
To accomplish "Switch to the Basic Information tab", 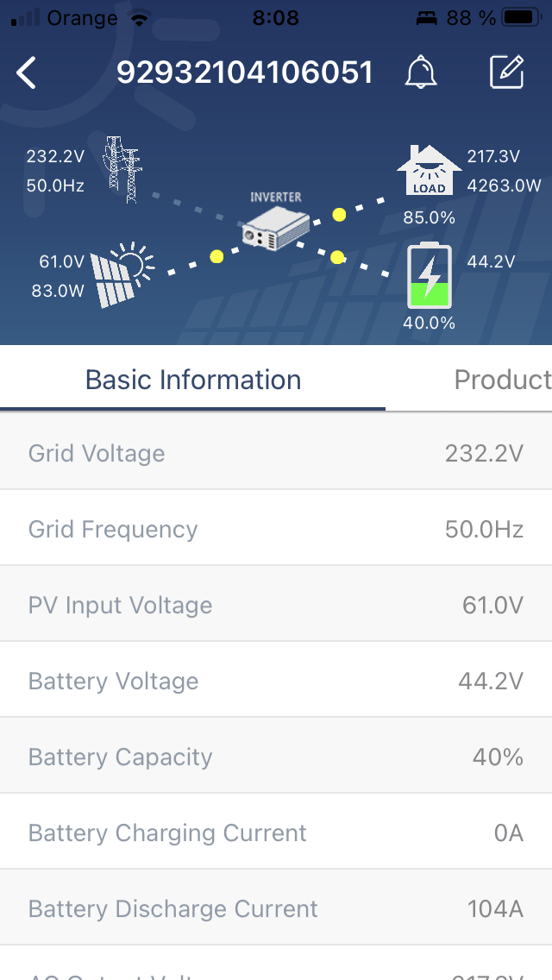I will point(193,380).
